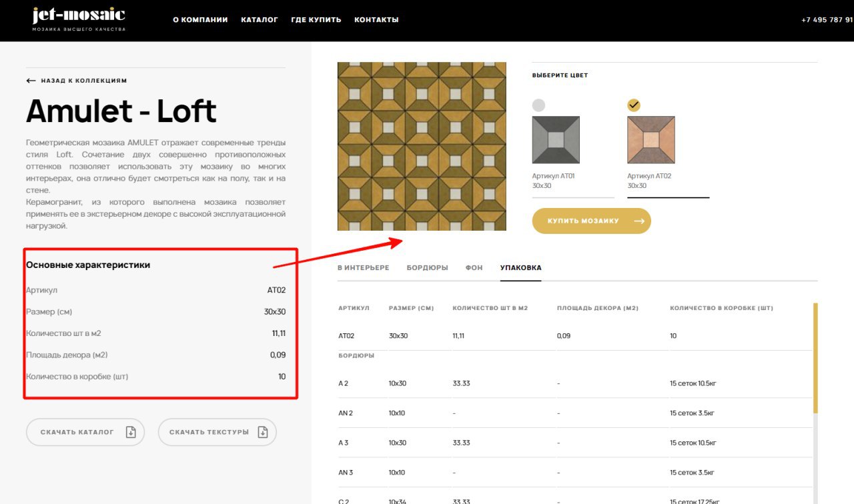The height and width of the screenshot is (504, 854).
Task: Click the AN 3 border row name
Action: coord(346,473)
